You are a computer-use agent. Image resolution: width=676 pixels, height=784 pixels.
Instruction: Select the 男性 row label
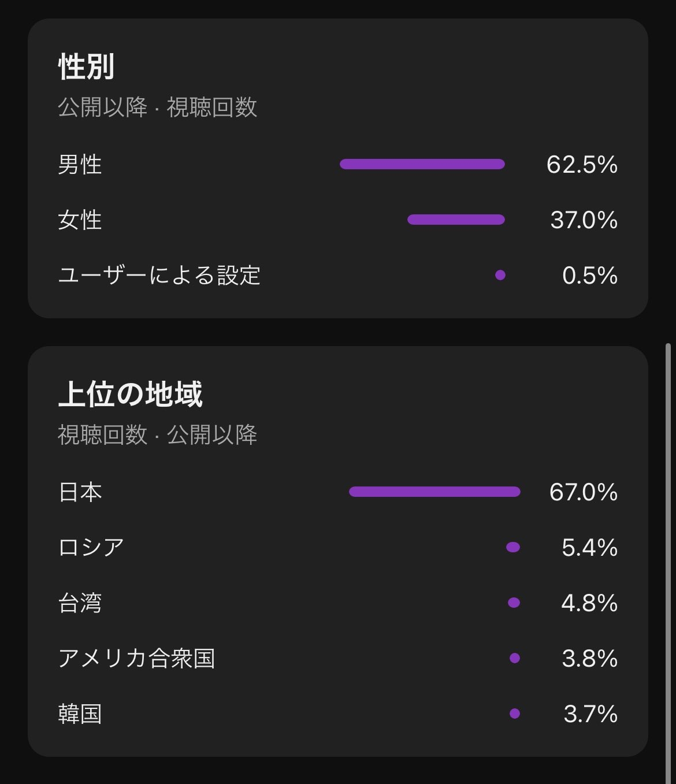(80, 165)
